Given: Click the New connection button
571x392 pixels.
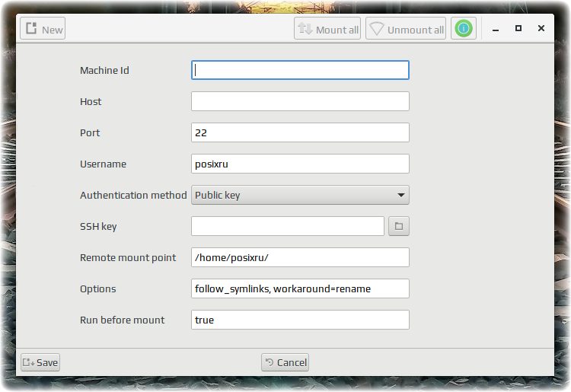Looking at the screenshot, I should tap(43, 28).
